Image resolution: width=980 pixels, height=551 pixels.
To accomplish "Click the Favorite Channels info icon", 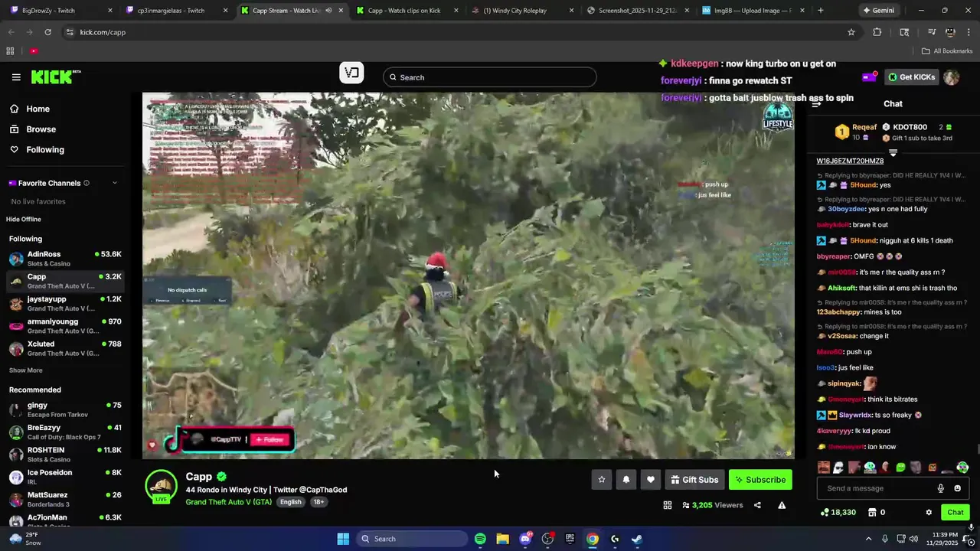I will [x=87, y=183].
